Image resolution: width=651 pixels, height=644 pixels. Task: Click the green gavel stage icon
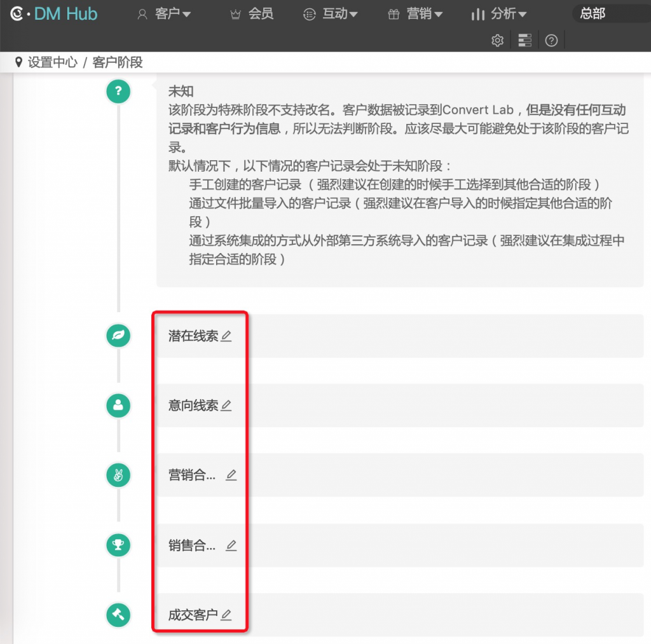(x=118, y=614)
